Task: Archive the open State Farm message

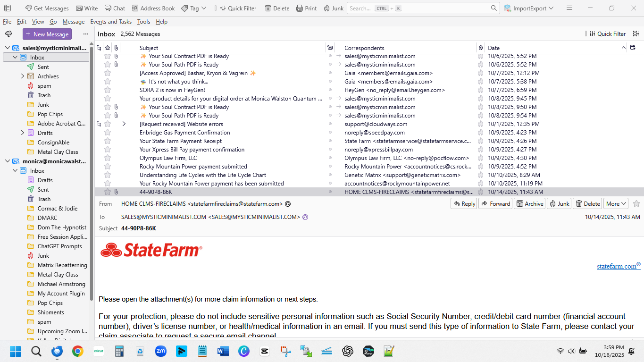Action: tap(529, 203)
